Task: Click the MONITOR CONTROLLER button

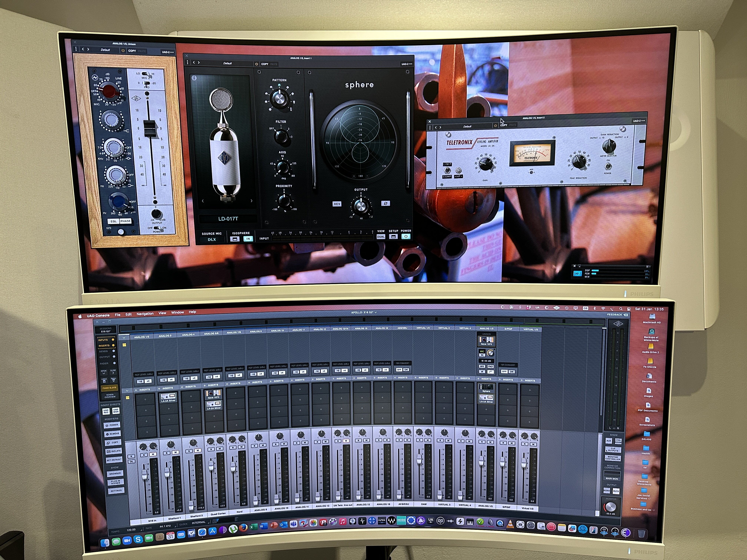Action: point(613,458)
